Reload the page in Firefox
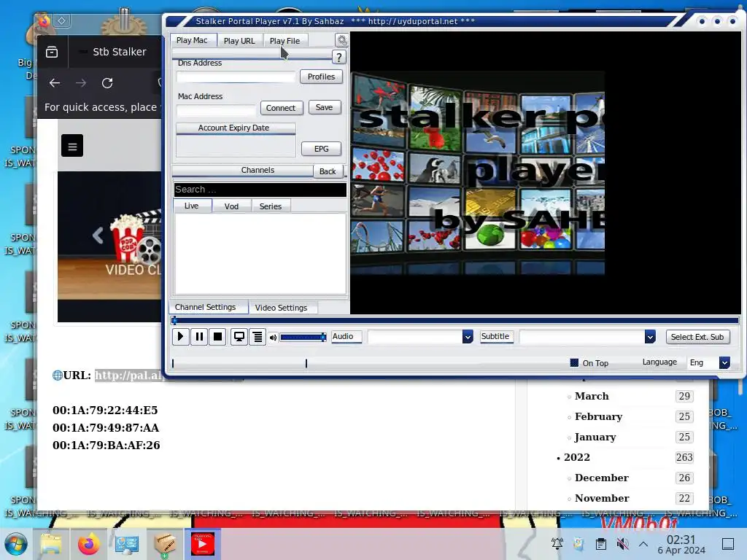Viewport: 747px width, 560px height. click(107, 83)
